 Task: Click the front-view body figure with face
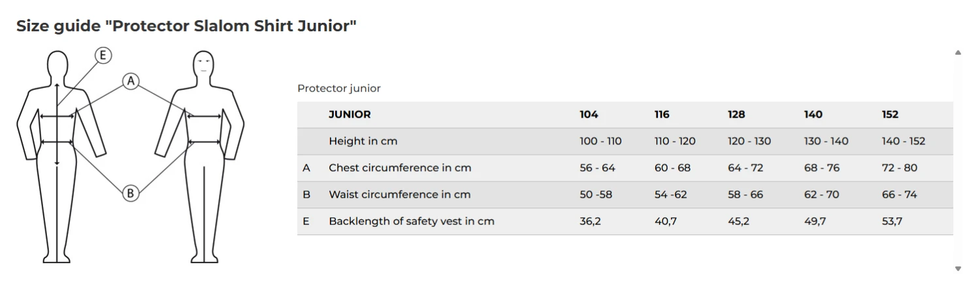[204, 157]
